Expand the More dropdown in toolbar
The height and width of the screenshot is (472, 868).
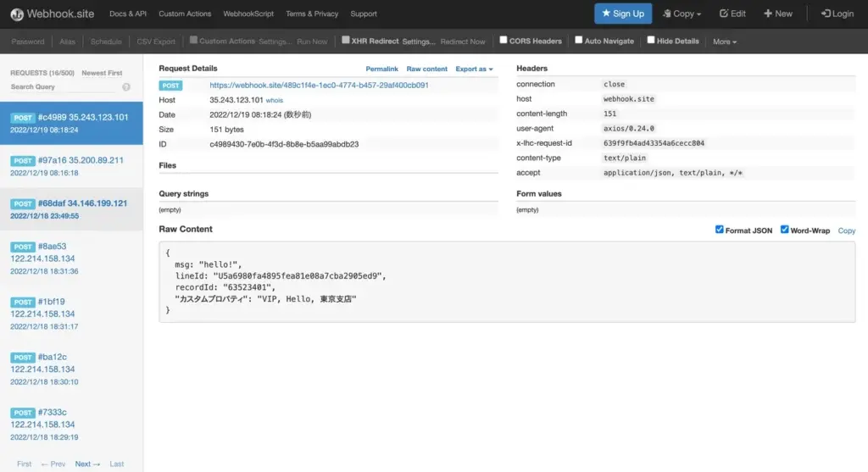[x=725, y=42]
